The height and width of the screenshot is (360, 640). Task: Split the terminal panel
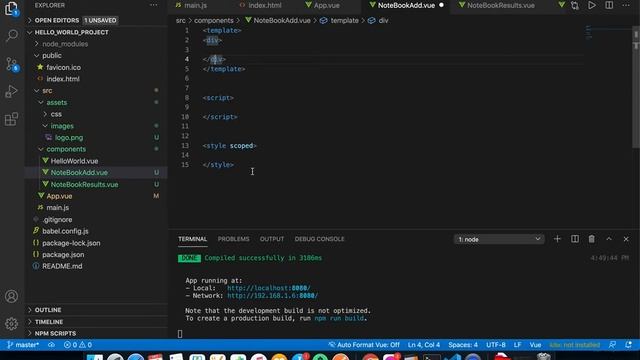pyautogui.click(x=575, y=239)
